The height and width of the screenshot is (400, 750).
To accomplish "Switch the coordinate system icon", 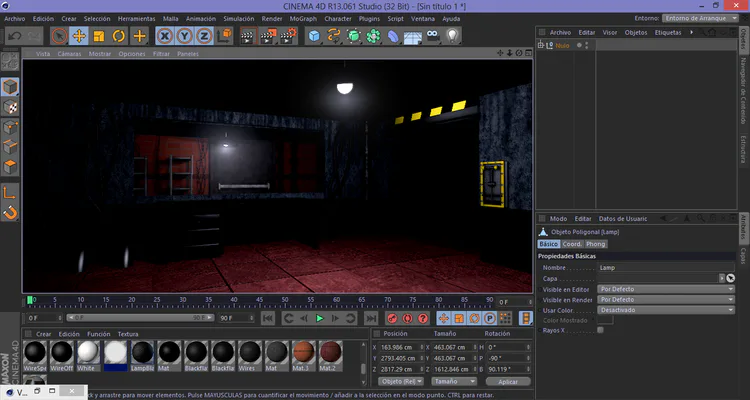I will pyautogui.click(x=224, y=36).
